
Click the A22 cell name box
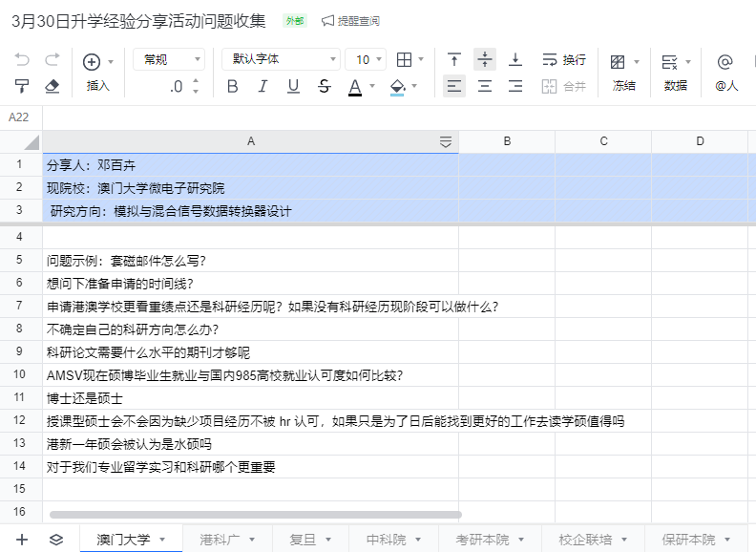pyautogui.click(x=19, y=117)
